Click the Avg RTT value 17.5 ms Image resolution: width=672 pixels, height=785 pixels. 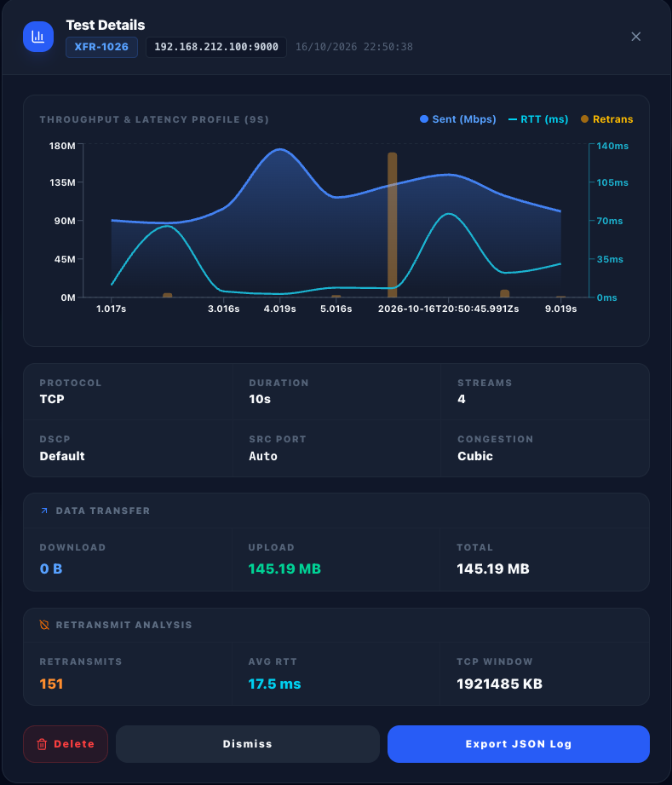pos(275,684)
